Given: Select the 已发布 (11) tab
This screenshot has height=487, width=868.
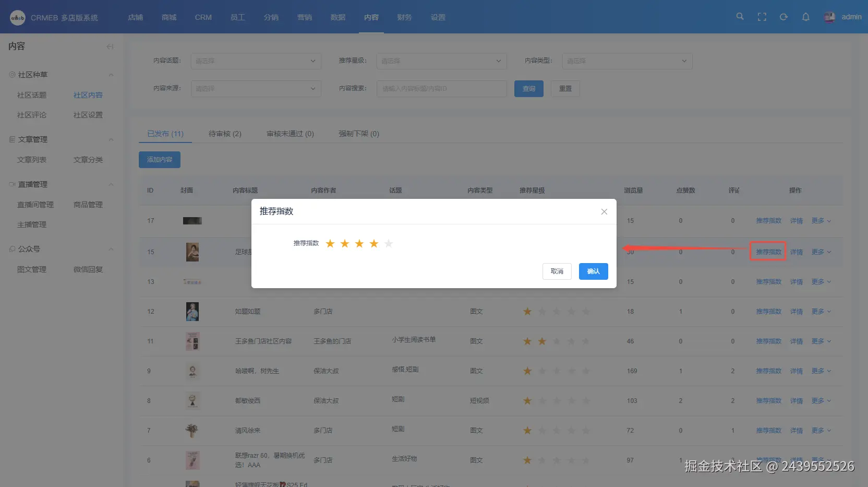Looking at the screenshot, I should pos(165,134).
